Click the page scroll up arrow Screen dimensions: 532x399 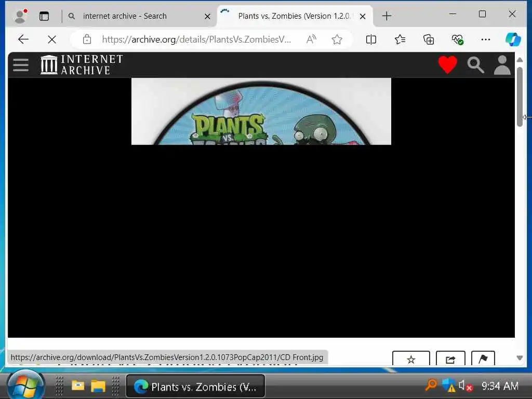(520, 60)
